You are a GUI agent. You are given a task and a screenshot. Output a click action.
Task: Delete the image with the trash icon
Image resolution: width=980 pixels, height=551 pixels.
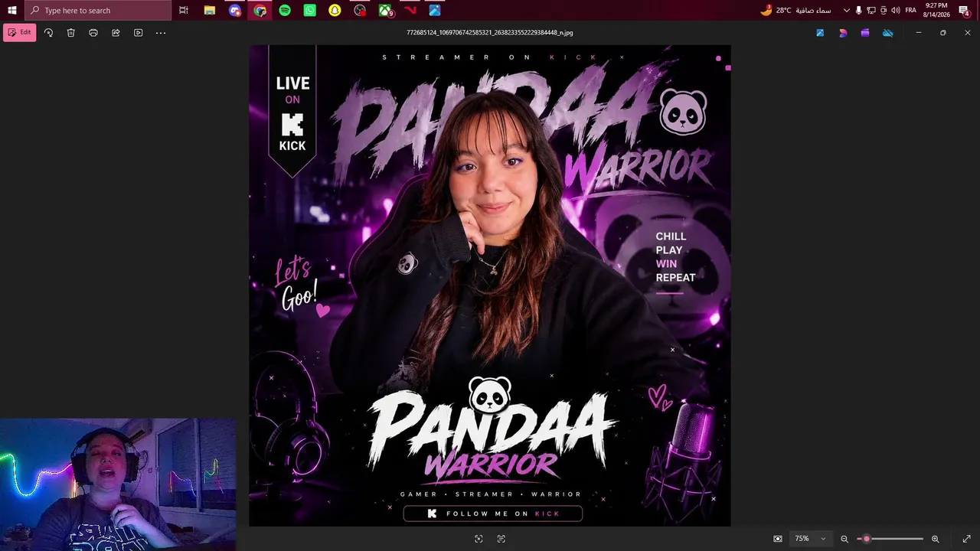[71, 33]
